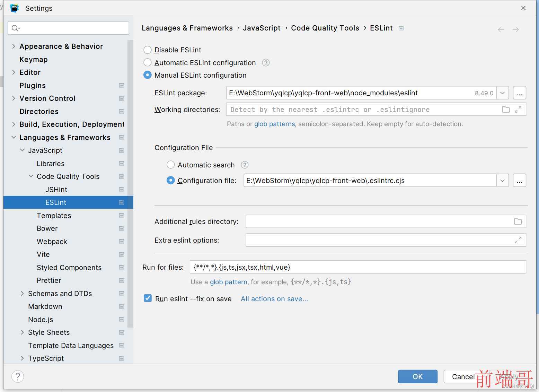Click project icon next to Webpack
539x392 pixels.
pyautogui.click(x=121, y=242)
